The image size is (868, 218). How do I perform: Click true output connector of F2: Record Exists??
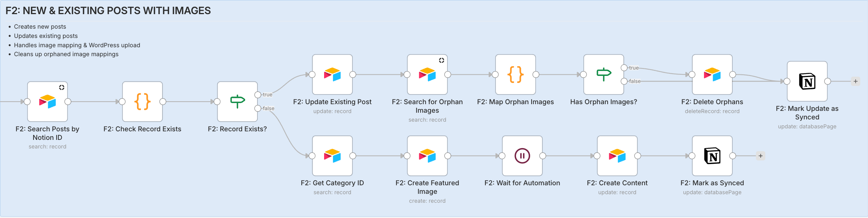[258, 95]
